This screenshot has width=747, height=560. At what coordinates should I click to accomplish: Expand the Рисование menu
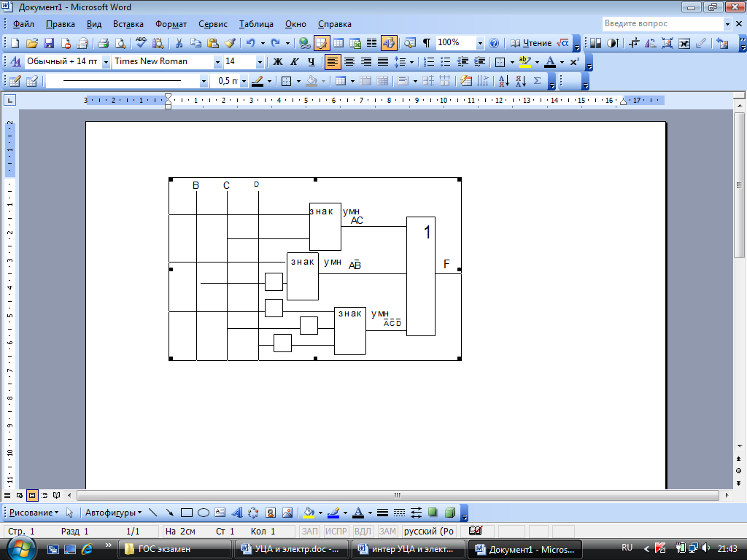pyautogui.click(x=34, y=513)
